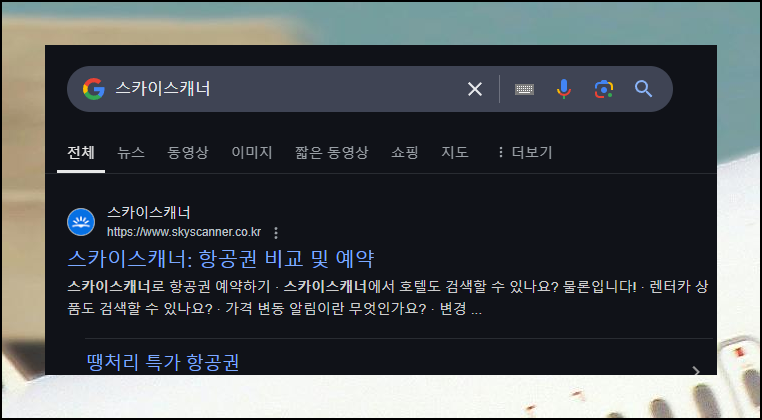Click the https://www.skyscanner.co.kr URL

point(184,232)
